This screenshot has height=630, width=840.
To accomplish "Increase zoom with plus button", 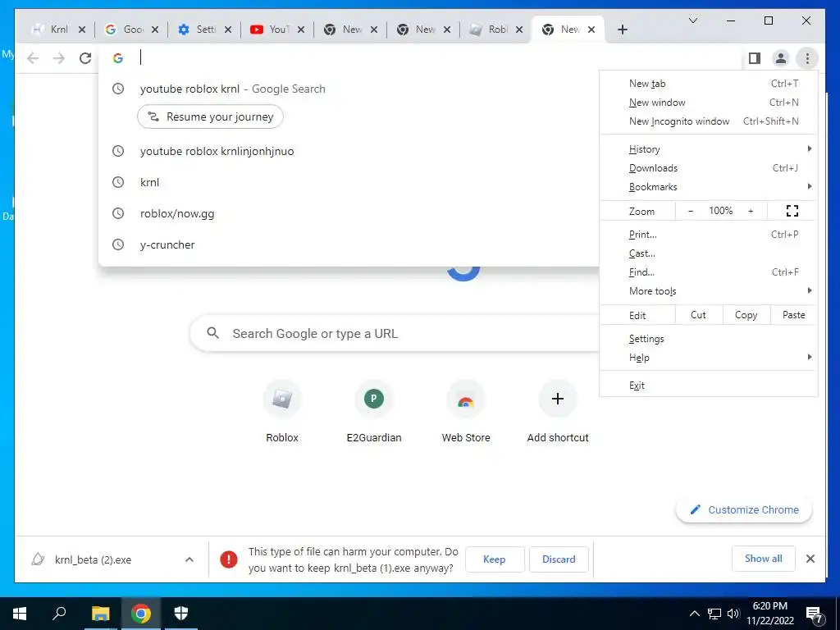I will (751, 211).
